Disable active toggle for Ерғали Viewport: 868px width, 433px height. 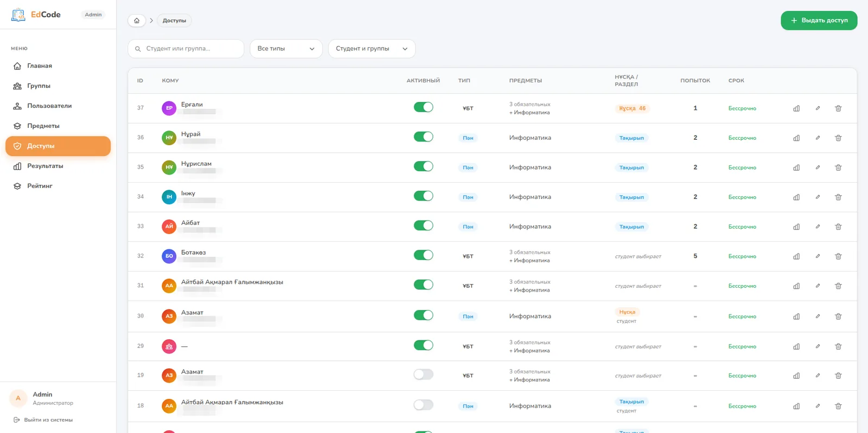pos(423,107)
